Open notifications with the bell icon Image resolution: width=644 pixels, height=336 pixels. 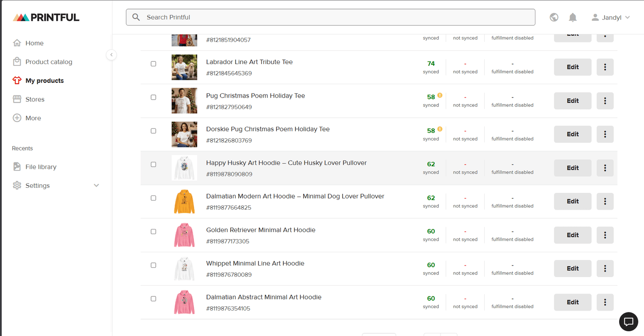(x=573, y=17)
